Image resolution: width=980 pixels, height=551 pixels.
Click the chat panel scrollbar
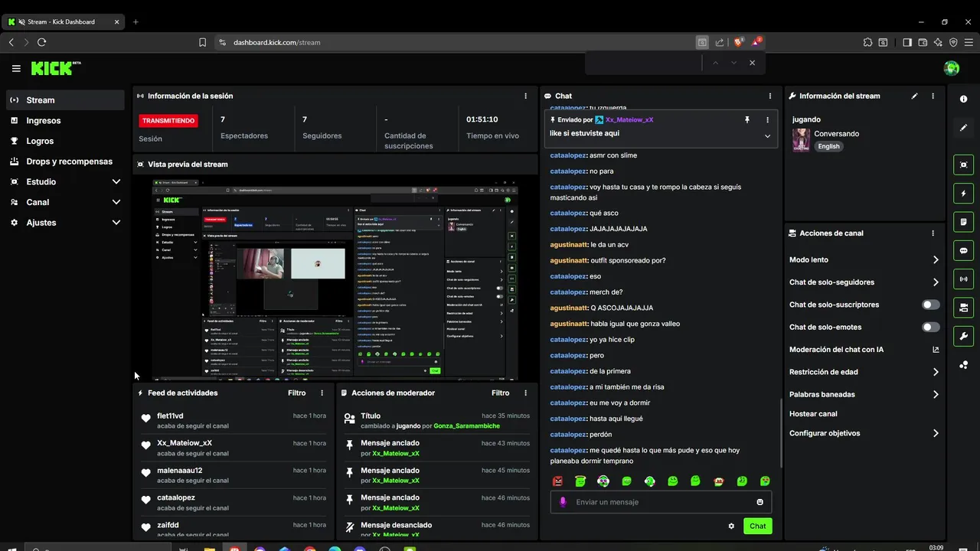point(781,433)
